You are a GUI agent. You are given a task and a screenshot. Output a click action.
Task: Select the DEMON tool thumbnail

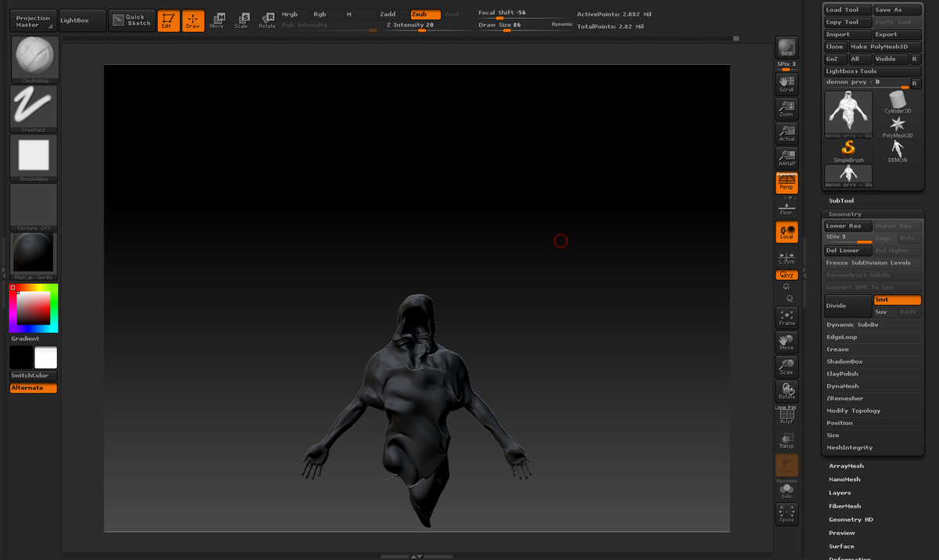point(898,150)
